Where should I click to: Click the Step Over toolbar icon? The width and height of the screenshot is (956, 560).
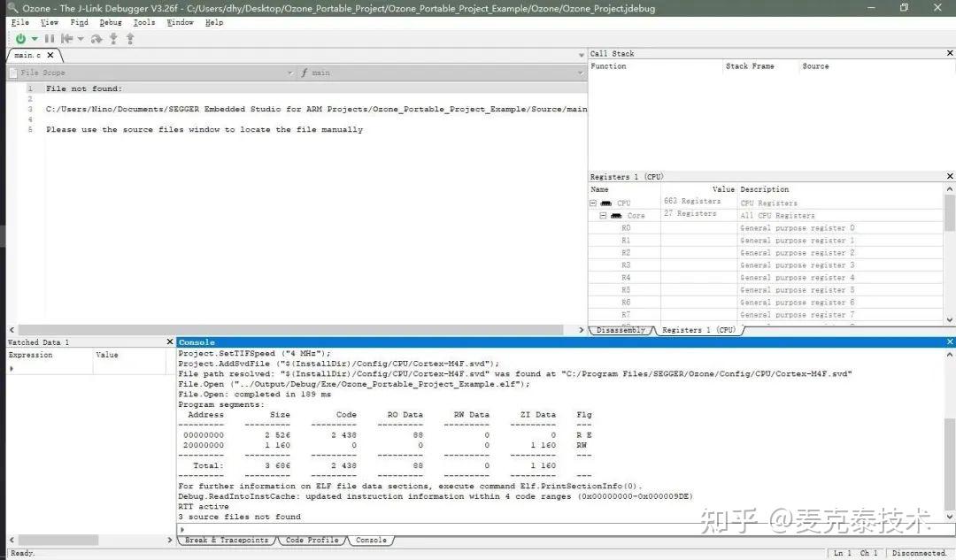point(96,38)
